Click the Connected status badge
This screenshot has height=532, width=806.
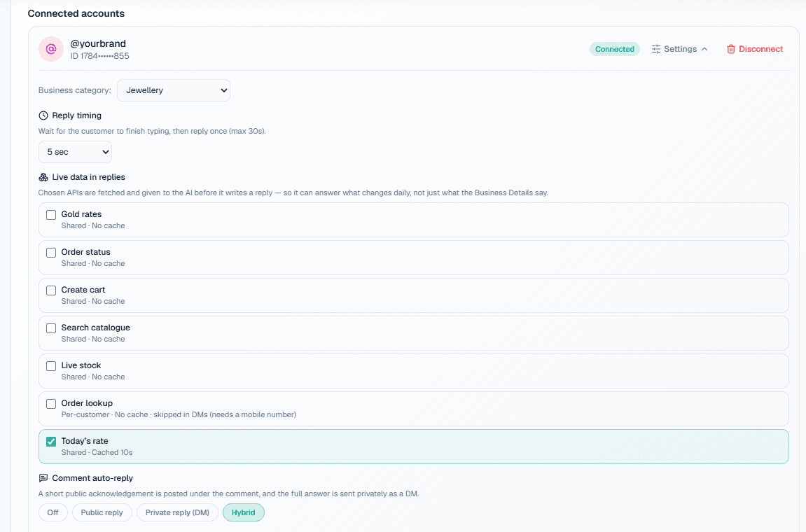coord(614,49)
